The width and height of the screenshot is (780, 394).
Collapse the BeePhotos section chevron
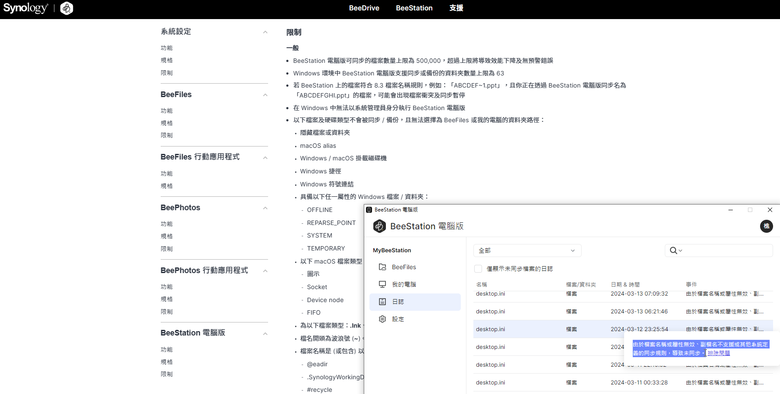(265, 208)
